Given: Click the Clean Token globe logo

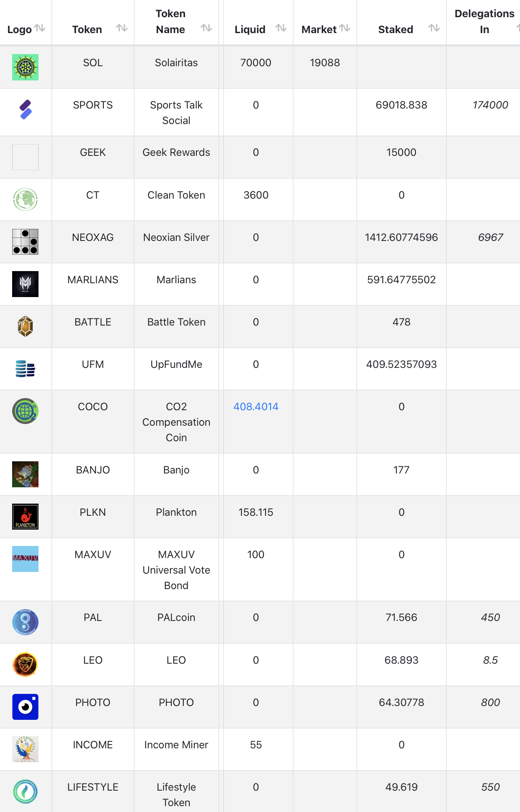Looking at the screenshot, I should [x=25, y=199].
